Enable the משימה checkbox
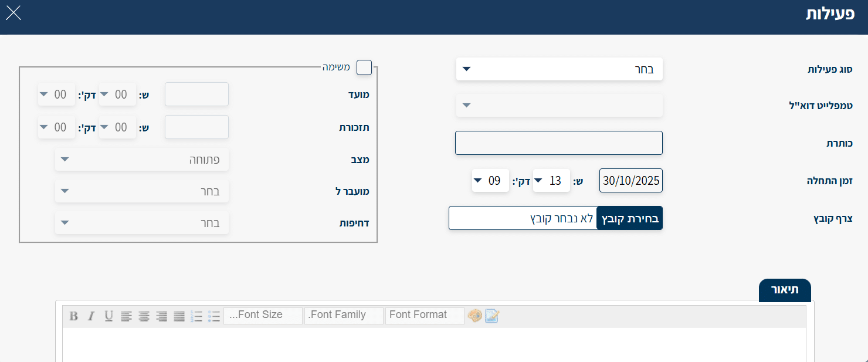Viewport: 868px width, 362px height. 364,67
